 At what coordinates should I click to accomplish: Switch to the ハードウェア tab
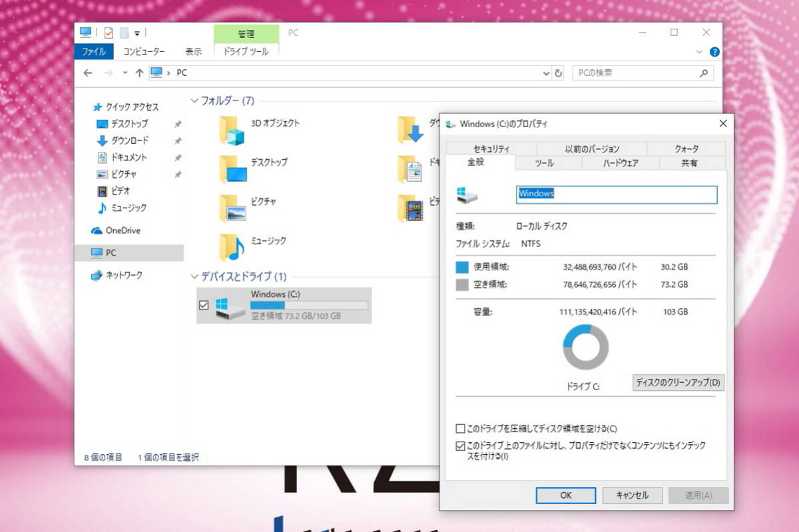click(x=621, y=163)
